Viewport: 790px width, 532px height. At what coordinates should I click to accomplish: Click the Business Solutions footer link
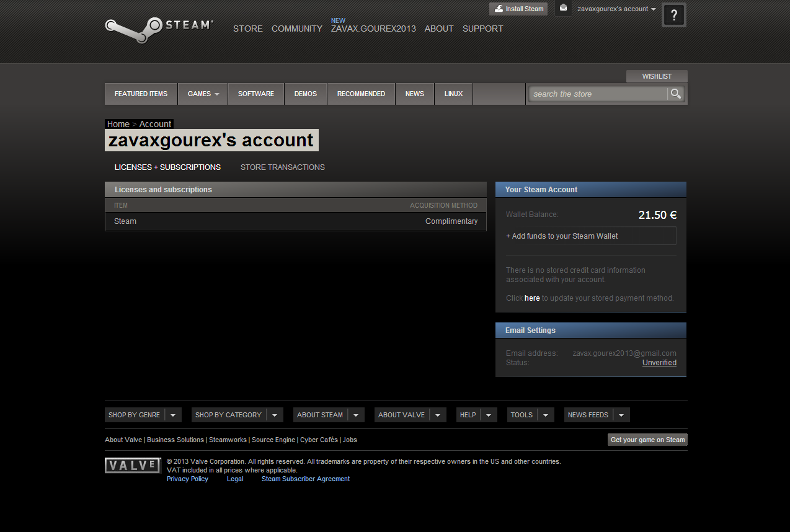(175, 440)
